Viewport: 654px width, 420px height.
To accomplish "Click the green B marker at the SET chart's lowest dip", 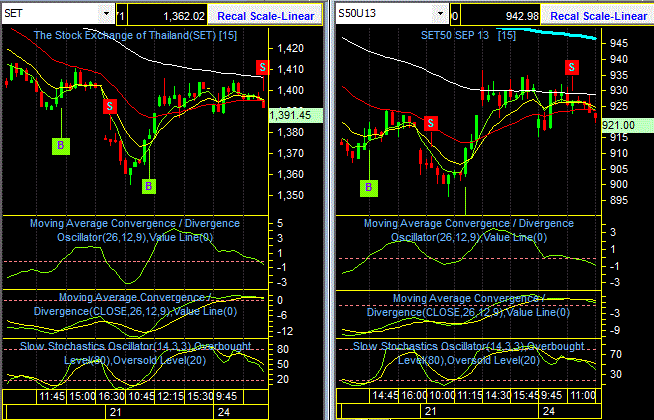I will click(149, 186).
